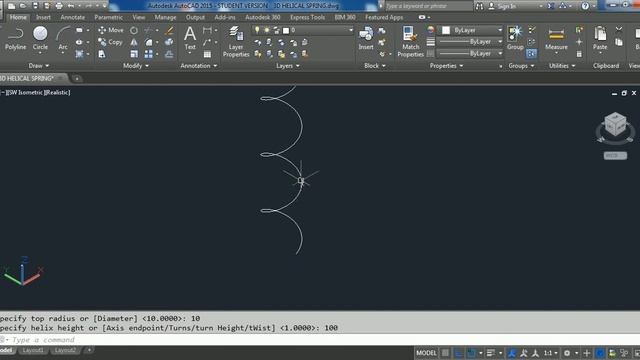Open the Home ribbon tab
Screen dimensions: 640x360
click(18, 18)
